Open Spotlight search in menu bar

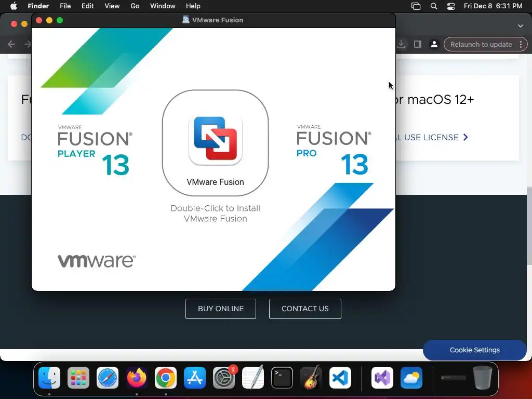(434, 6)
